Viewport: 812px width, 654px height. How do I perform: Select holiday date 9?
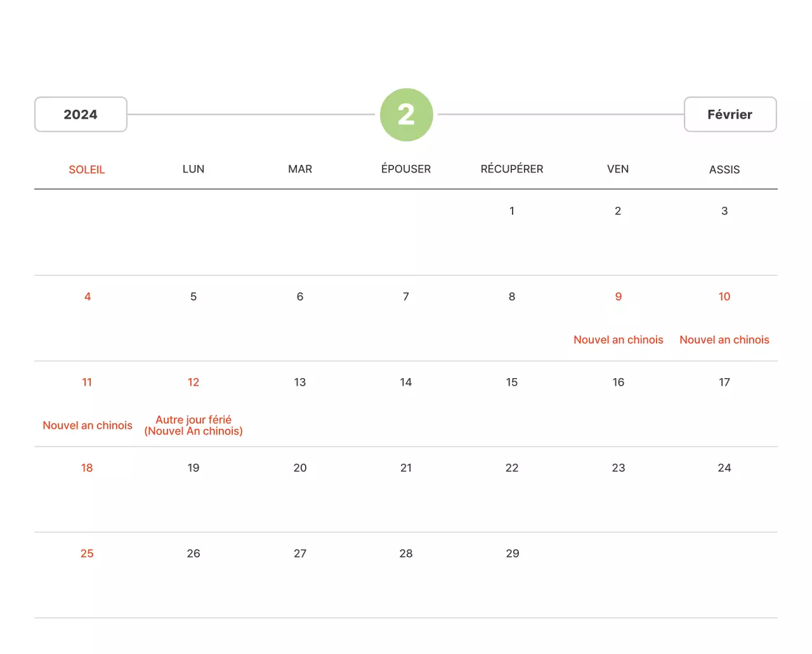[618, 297]
